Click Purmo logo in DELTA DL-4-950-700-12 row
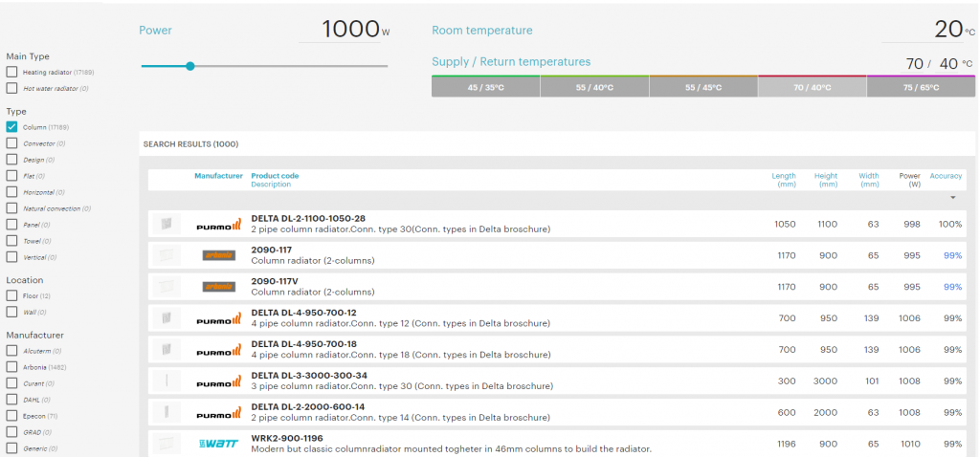980x457 pixels. click(x=219, y=319)
